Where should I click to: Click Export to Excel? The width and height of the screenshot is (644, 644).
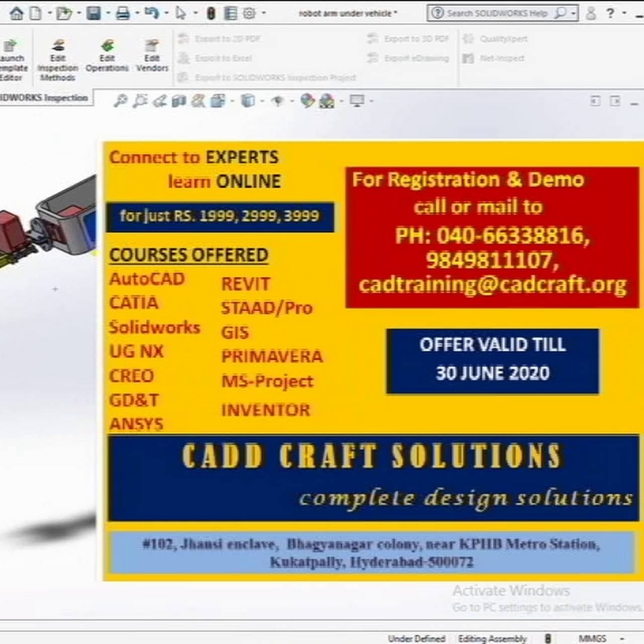pyautogui.click(x=215, y=58)
